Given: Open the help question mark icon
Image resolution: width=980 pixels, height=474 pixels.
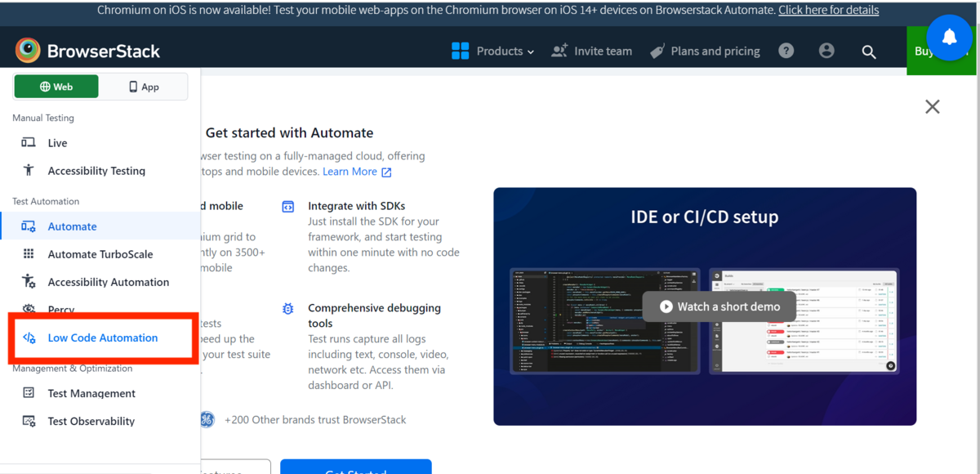Looking at the screenshot, I should click(x=786, y=51).
